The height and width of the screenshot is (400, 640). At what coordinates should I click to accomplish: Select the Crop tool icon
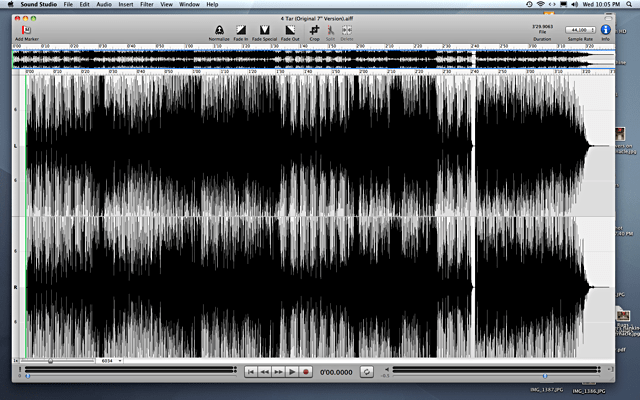click(x=313, y=30)
